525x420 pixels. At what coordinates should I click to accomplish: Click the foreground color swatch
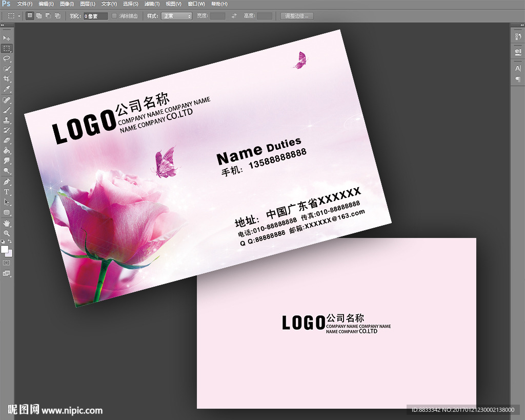(x=5, y=249)
